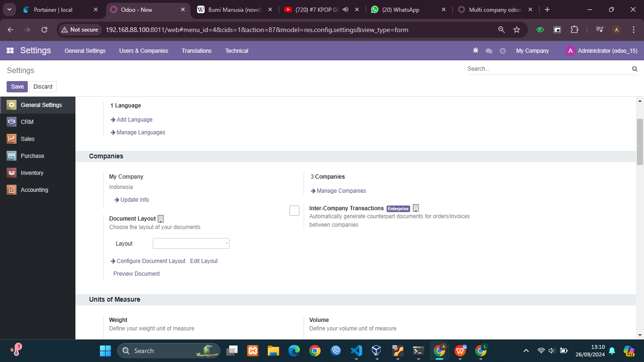The height and width of the screenshot is (362, 644).
Task: Click the CRM label in the sidebar
Action: (x=27, y=122)
